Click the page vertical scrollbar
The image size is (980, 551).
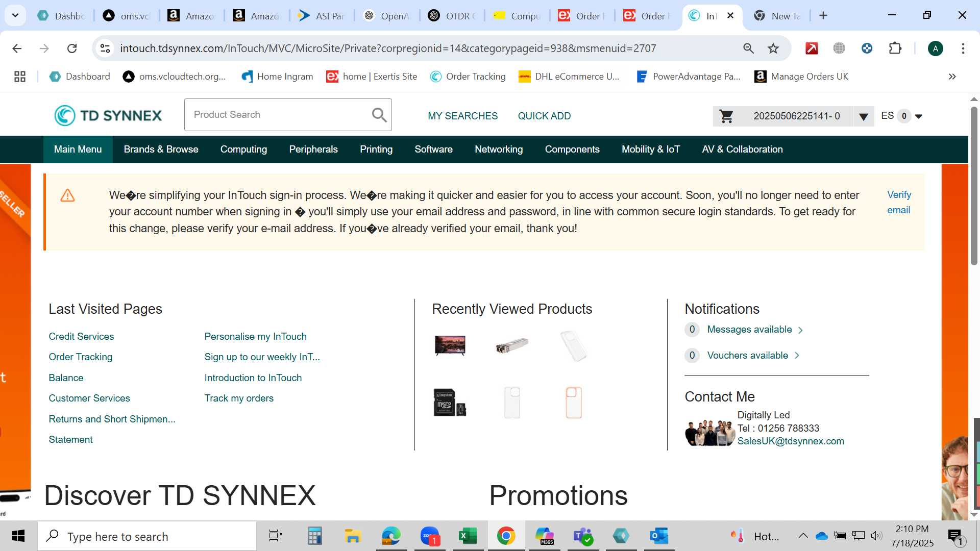click(974, 186)
